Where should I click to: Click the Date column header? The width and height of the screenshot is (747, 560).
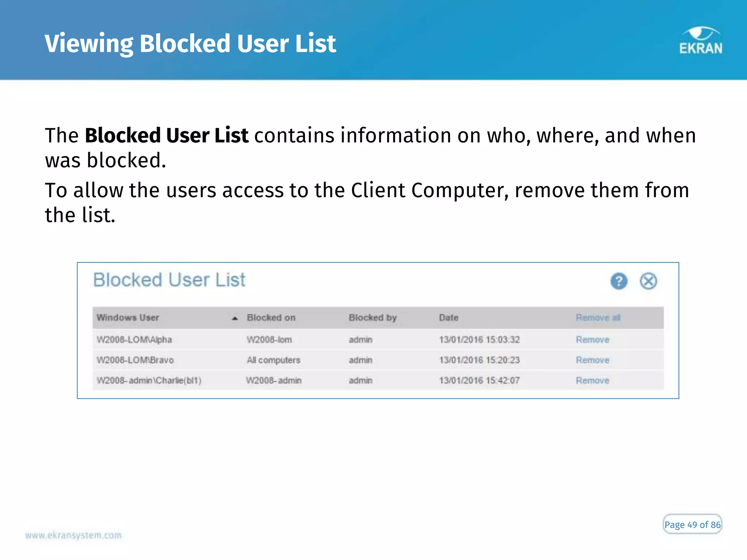point(448,318)
